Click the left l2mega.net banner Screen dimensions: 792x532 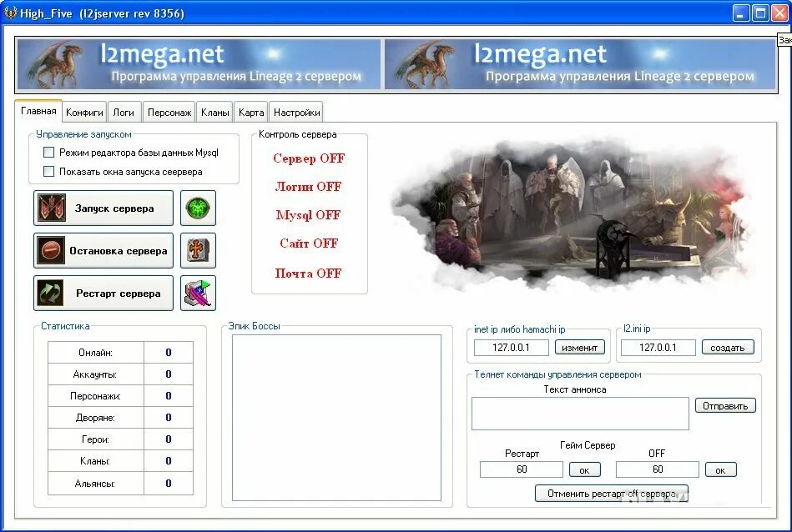tap(199, 65)
